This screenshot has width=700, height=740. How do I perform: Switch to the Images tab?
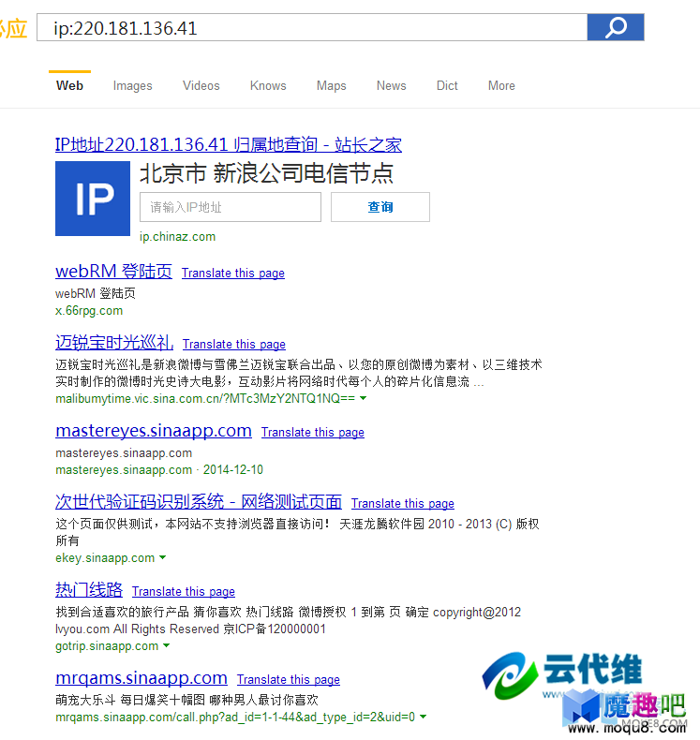click(x=133, y=86)
